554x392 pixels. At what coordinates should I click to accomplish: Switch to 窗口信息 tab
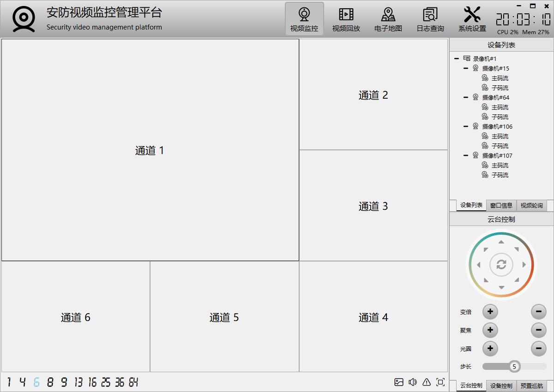tap(501, 206)
